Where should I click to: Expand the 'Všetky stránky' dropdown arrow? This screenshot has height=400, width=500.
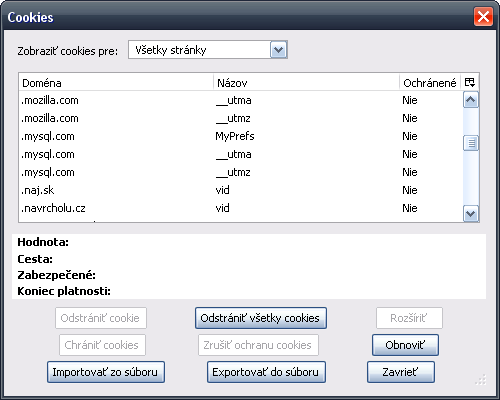278,50
